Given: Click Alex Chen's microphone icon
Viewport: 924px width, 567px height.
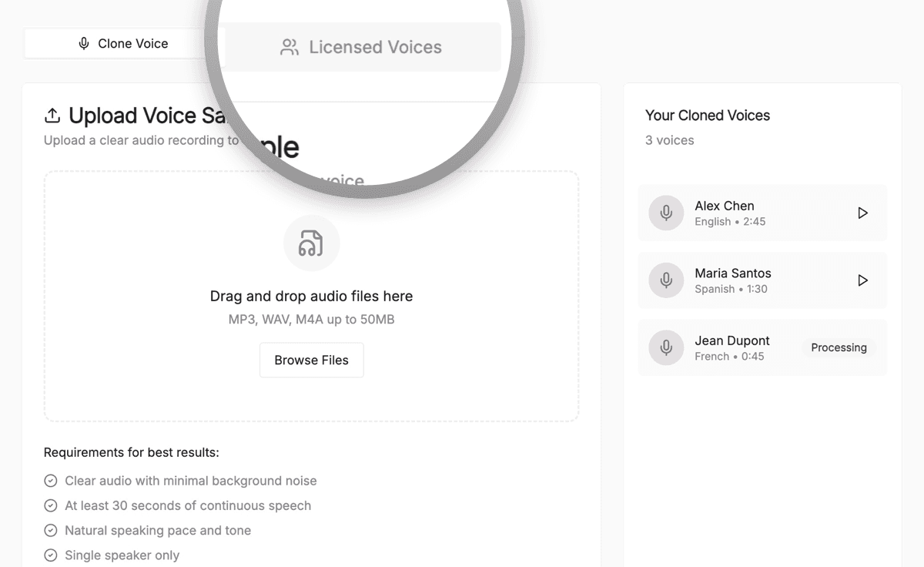Looking at the screenshot, I should coord(665,213).
